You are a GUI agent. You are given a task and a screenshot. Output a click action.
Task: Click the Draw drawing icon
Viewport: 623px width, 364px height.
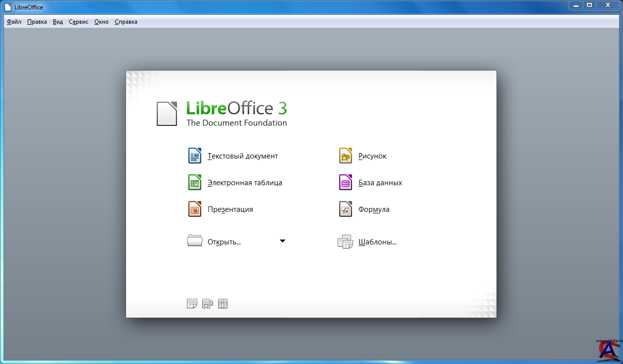[345, 156]
